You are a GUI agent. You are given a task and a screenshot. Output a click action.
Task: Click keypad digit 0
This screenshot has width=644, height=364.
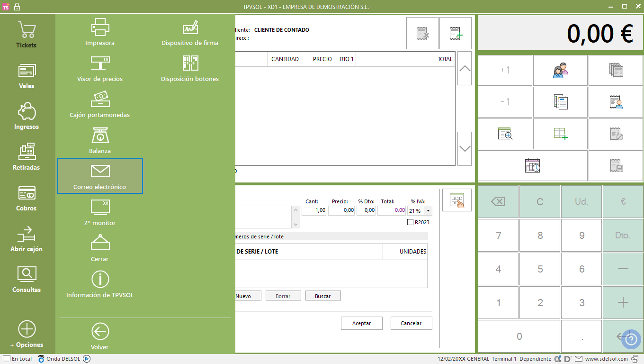click(x=519, y=336)
